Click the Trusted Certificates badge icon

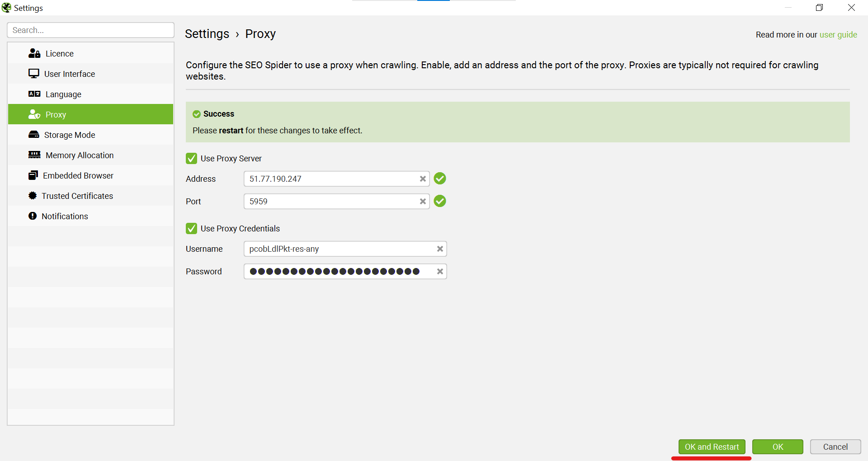tap(33, 196)
